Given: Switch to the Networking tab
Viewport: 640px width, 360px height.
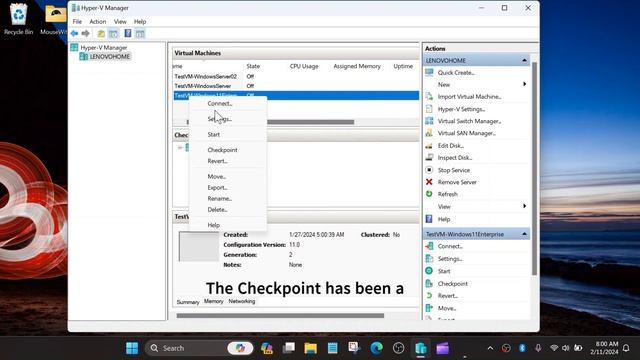Looking at the screenshot, I should 242,301.
